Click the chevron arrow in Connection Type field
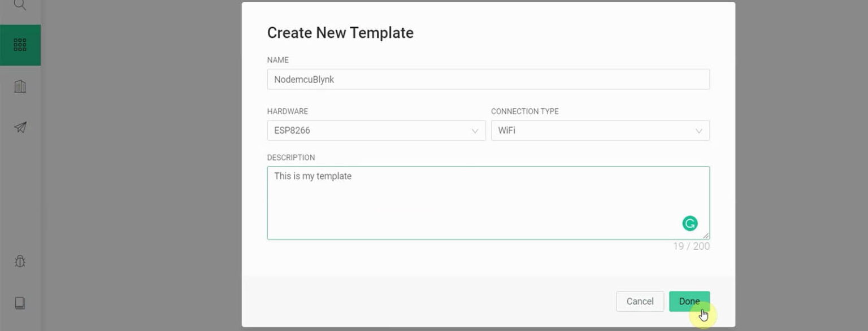The height and width of the screenshot is (331, 868). pyautogui.click(x=698, y=131)
